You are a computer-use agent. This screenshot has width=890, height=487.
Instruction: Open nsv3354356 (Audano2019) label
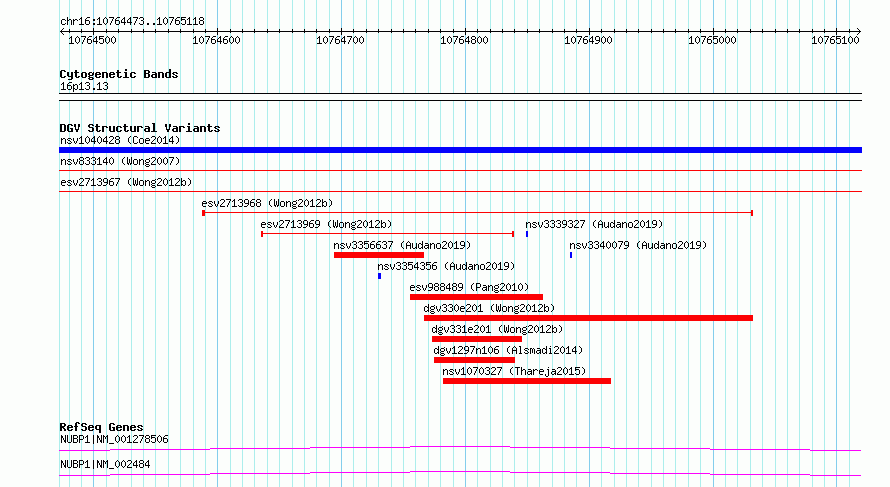[446, 266]
